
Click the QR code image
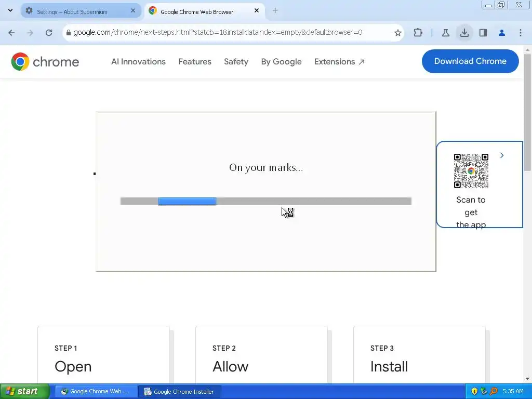click(x=471, y=170)
